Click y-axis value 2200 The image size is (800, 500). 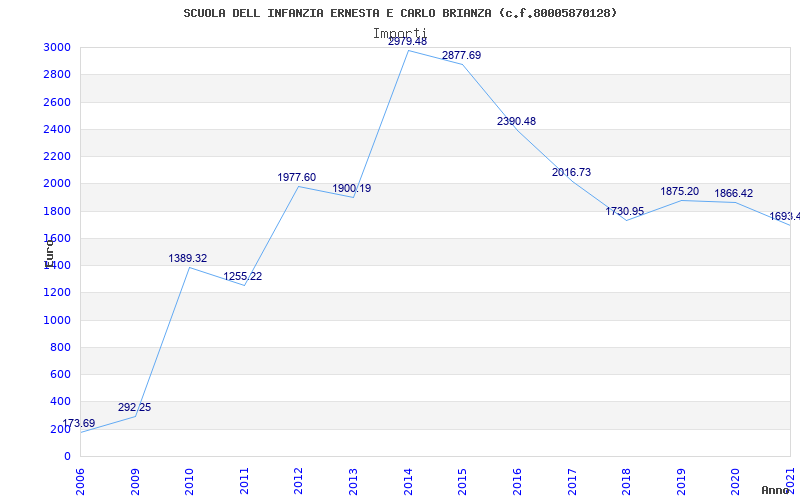[x=58, y=156]
